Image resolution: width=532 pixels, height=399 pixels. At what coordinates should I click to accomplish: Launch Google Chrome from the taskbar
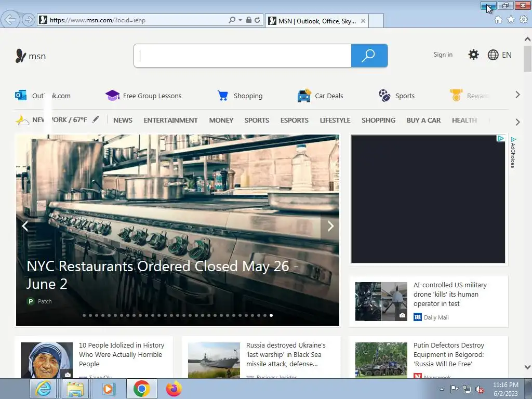click(x=141, y=389)
